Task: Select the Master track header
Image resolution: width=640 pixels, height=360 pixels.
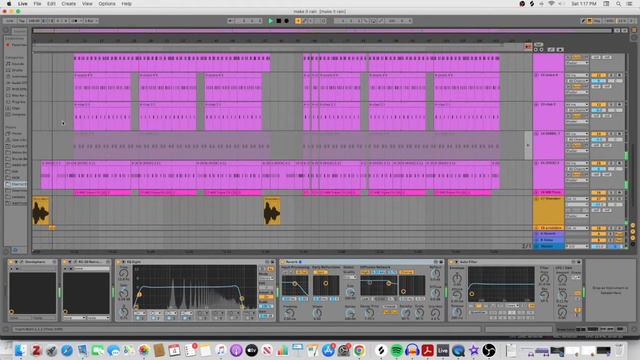Action: (x=549, y=247)
